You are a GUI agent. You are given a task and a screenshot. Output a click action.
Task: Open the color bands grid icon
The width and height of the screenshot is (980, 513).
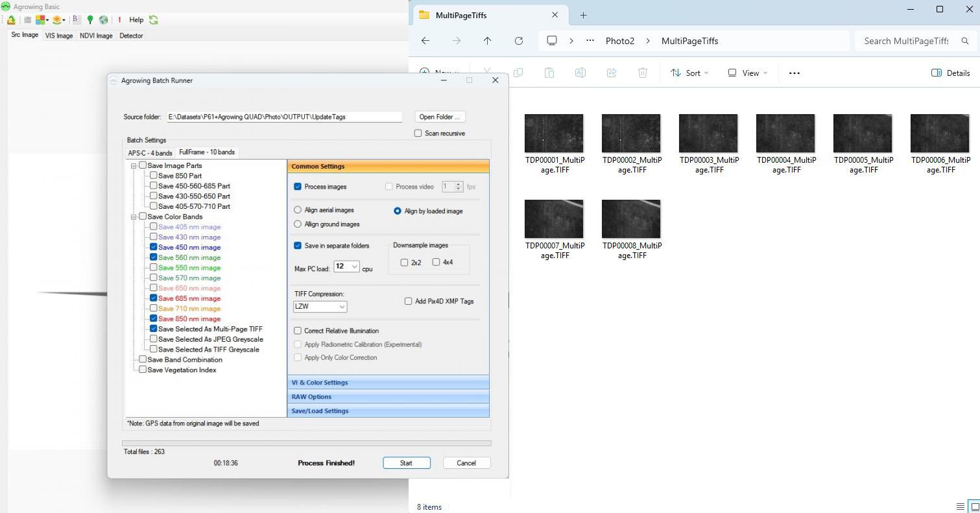coord(41,20)
